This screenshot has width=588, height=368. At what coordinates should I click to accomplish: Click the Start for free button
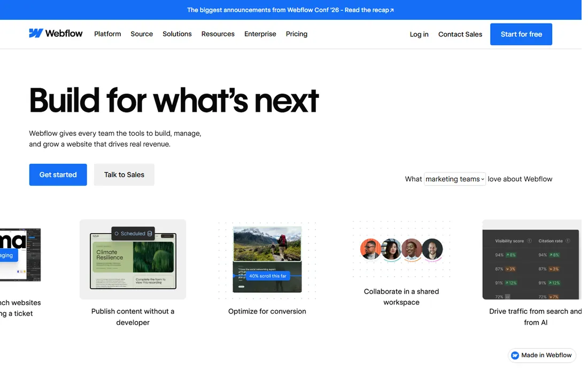521,34
